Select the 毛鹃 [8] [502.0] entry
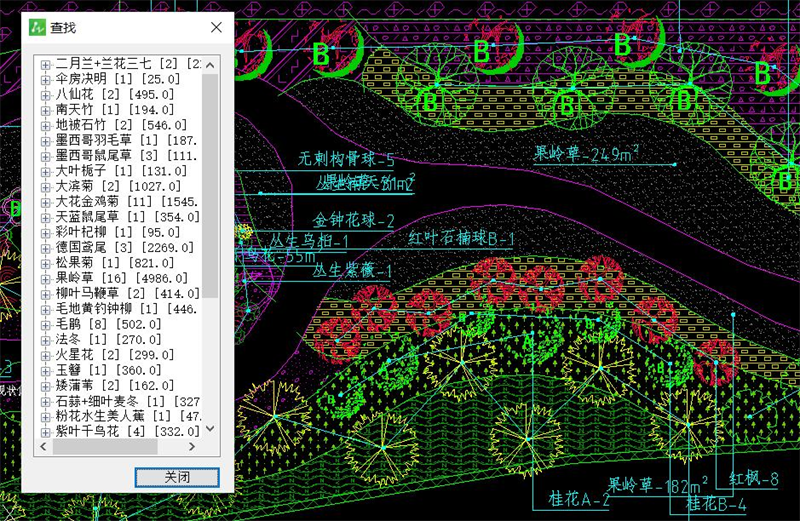Screen dimensions: 800x521 (108, 324)
